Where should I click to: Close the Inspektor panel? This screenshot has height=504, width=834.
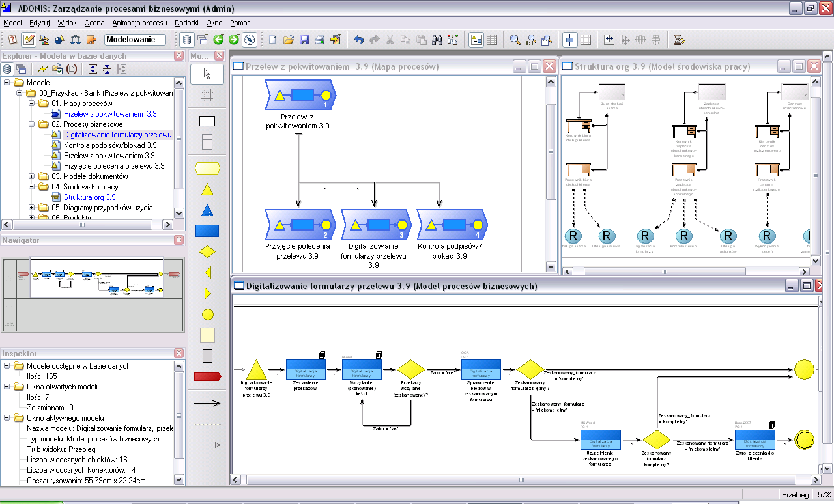(179, 354)
